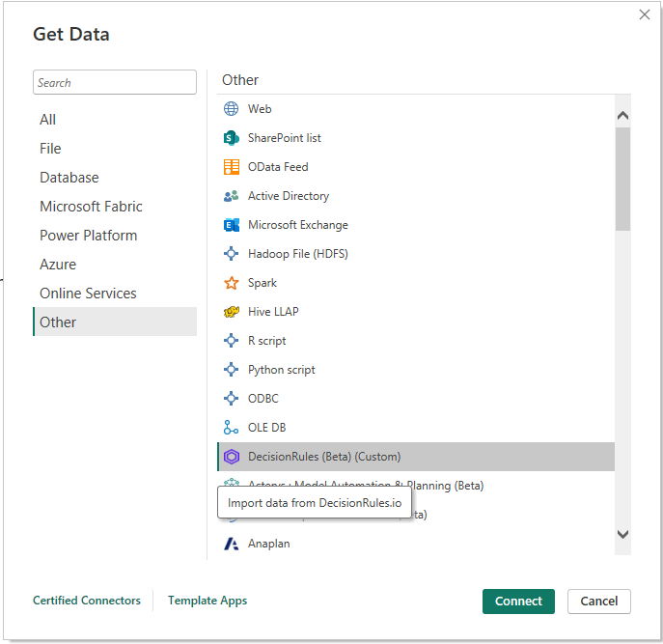Screen dimensions: 663x644
Task: Open the Template Apps link
Action: coord(207,601)
